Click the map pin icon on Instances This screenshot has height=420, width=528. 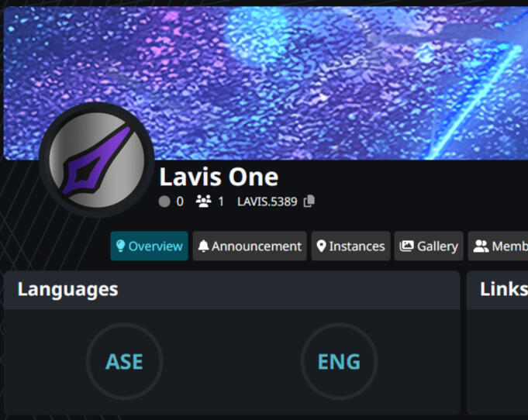[x=321, y=246]
